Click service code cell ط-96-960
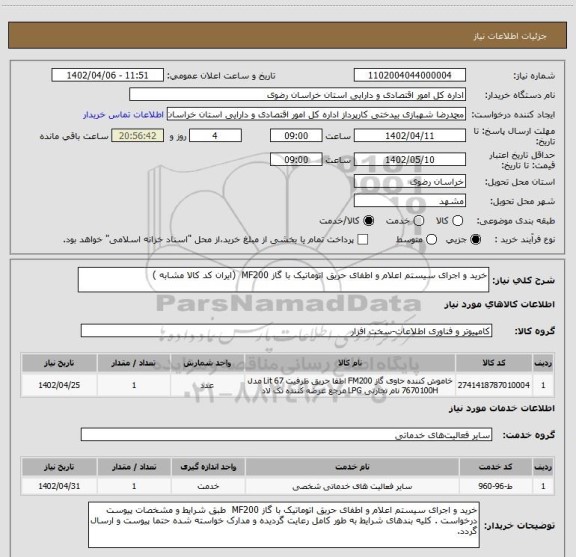The height and width of the screenshot is (557, 576). pyautogui.click(x=496, y=486)
